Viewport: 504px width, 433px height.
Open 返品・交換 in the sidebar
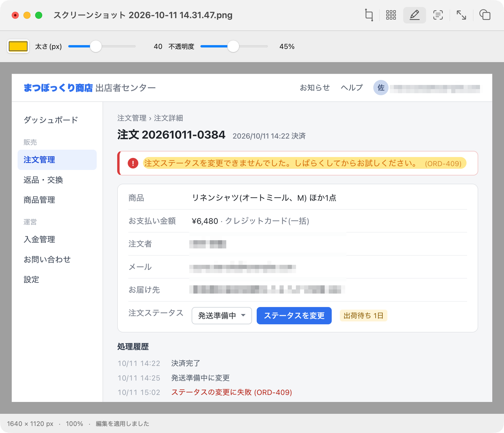[43, 180]
